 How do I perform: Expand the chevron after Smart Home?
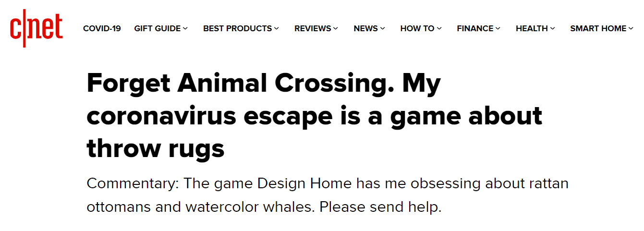pyautogui.click(x=631, y=29)
